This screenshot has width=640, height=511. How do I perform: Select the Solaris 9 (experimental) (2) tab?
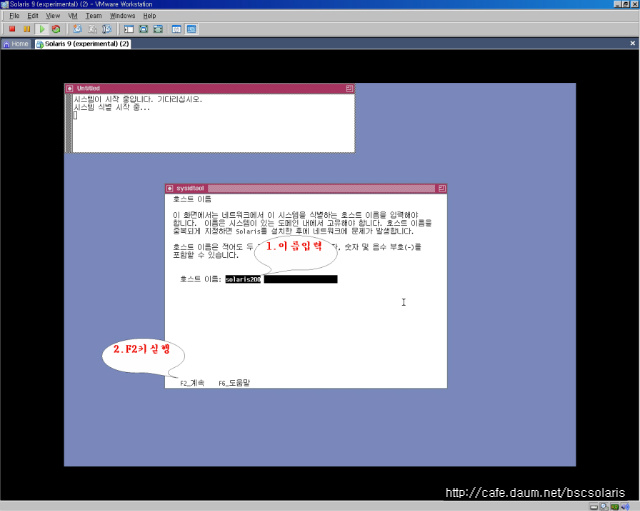click(83, 44)
